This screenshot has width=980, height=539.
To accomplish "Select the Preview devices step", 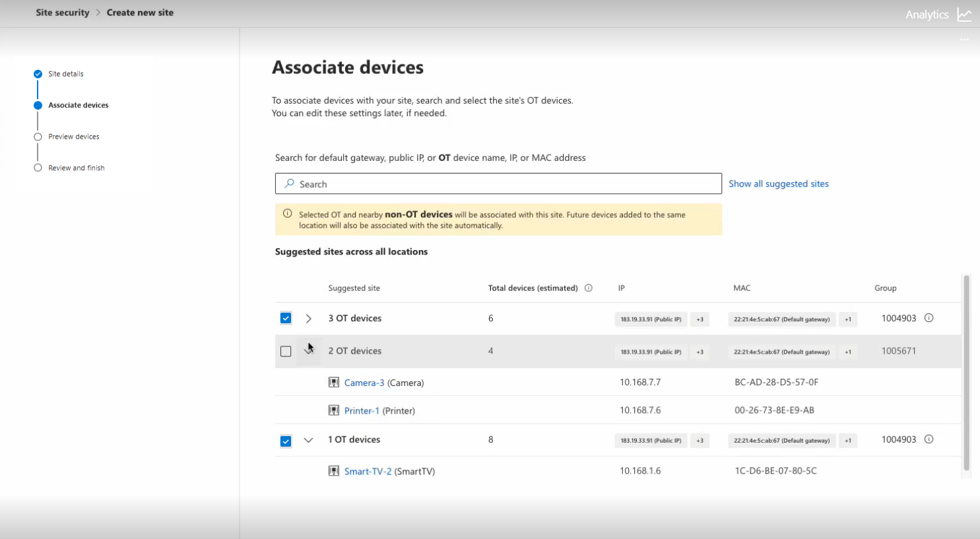I will point(73,137).
